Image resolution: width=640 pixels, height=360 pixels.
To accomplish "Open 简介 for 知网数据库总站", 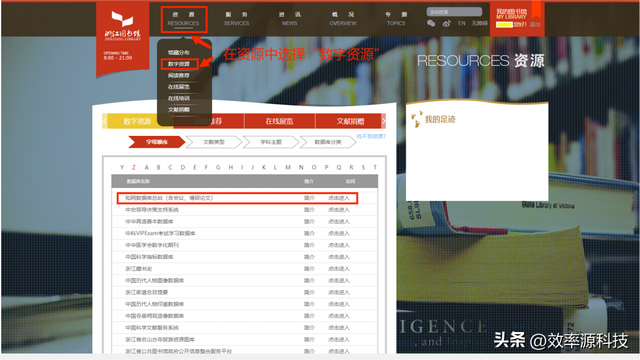I will pyautogui.click(x=309, y=198).
